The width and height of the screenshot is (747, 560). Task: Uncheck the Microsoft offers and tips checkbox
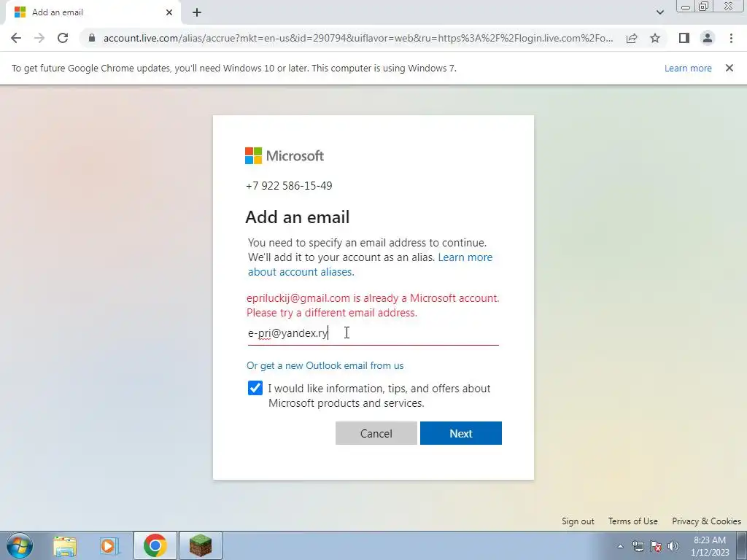coord(255,388)
